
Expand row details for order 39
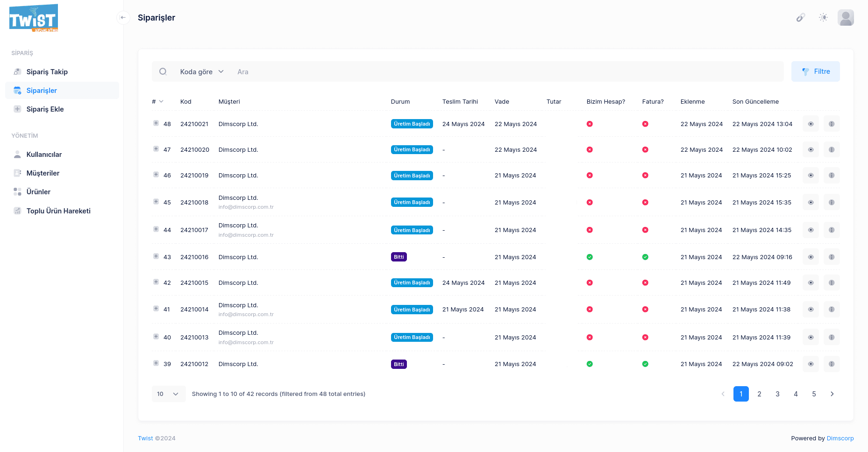click(x=156, y=363)
